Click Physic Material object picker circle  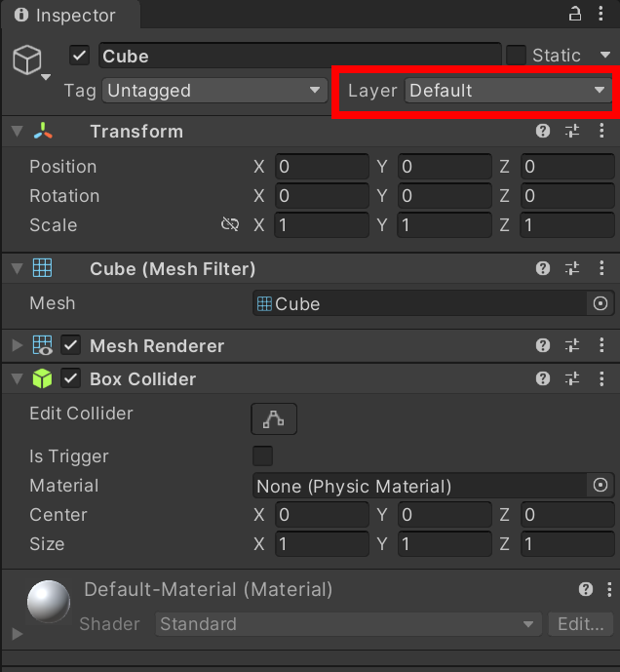click(x=601, y=485)
